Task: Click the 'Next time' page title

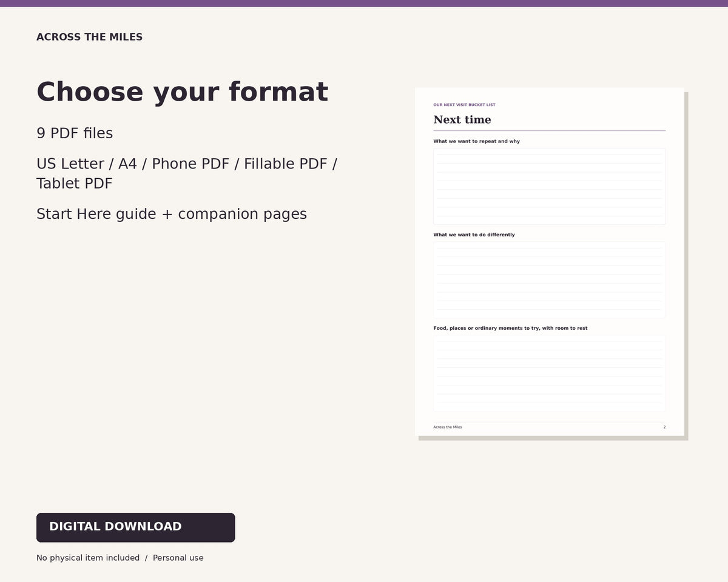Action: point(462,119)
